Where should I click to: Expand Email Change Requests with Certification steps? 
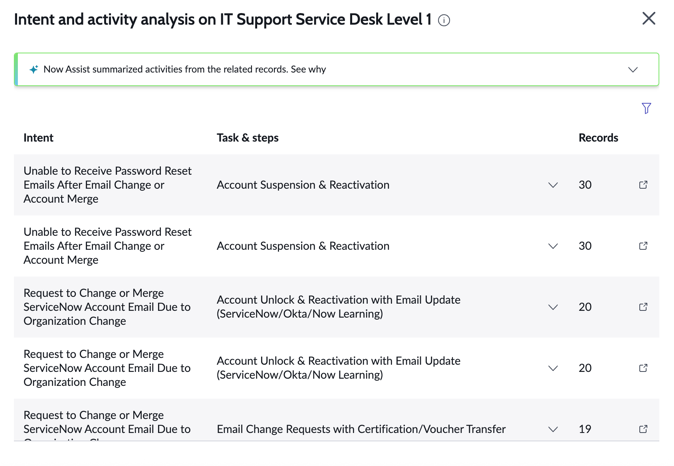(x=553, y=429)
